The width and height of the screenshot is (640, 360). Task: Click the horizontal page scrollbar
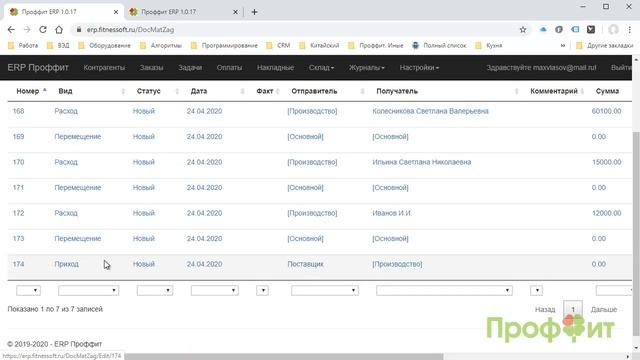[x=284, y=357]
